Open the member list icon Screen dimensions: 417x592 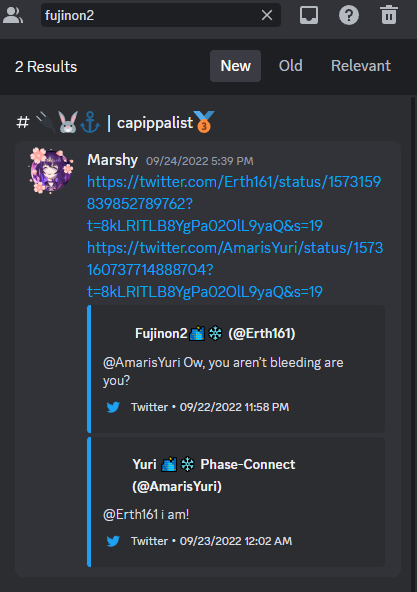pyautogui.click(x=13, y=15)
